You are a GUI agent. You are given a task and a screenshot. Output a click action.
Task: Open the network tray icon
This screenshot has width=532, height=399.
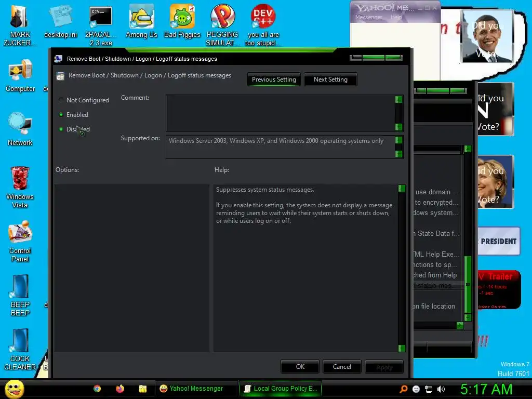coord(429,389)
